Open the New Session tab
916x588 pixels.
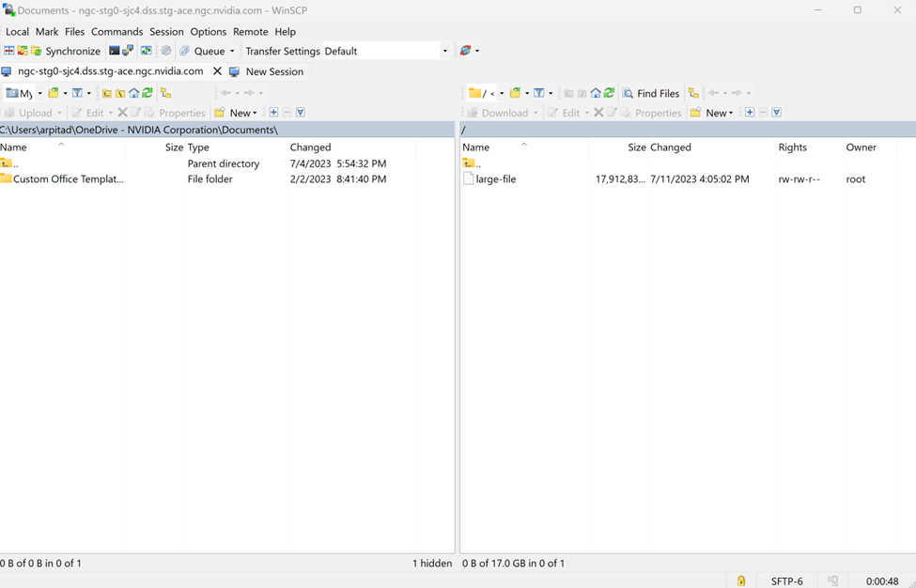[267, 71]
